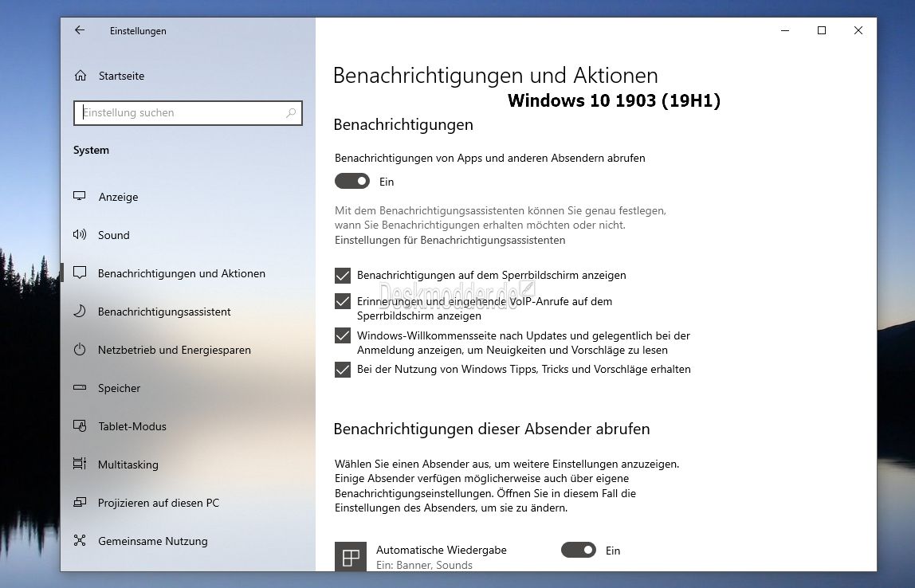Click the Einstellung suchen search field
Viewport: 915px width, 588px height.
(x=188, y=112)
